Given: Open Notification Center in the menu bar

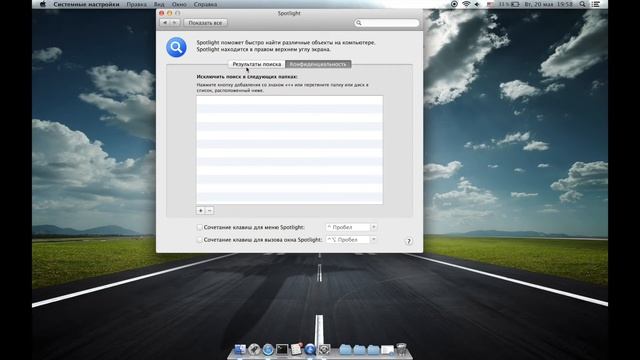Looking at the screenshot, I should click(596, 4).
